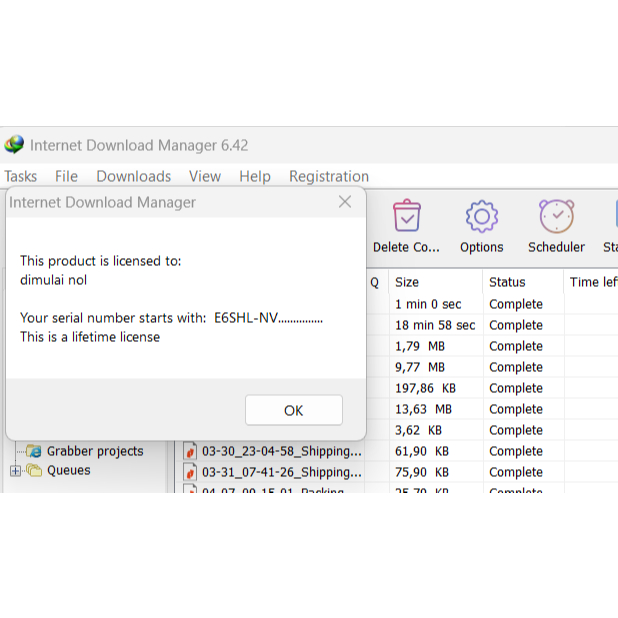
Task: Click the lifetime license text
Action: click(x=90, y=337)
